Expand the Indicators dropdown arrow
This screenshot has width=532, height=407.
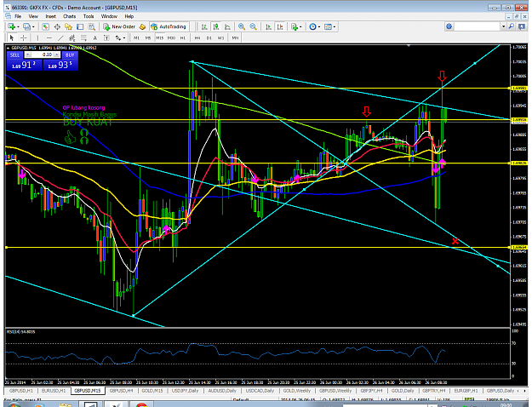pos(300,26)
